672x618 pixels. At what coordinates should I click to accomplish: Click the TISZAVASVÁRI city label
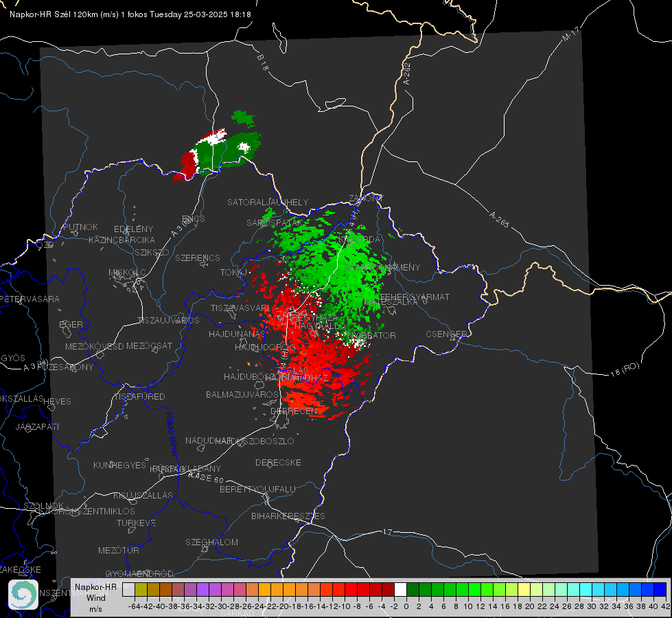pyautogui.click(x=240, y=308)
